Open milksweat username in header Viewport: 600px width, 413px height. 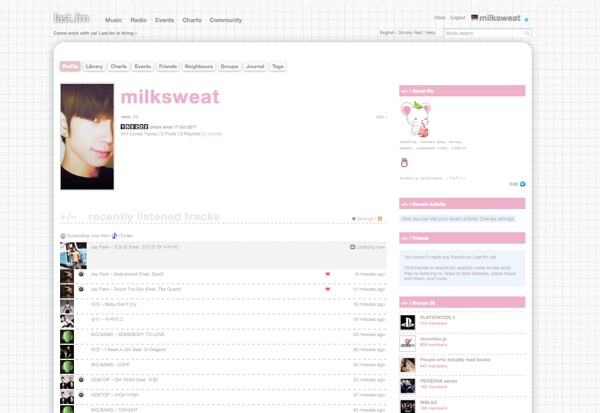(x=499, y=18)
